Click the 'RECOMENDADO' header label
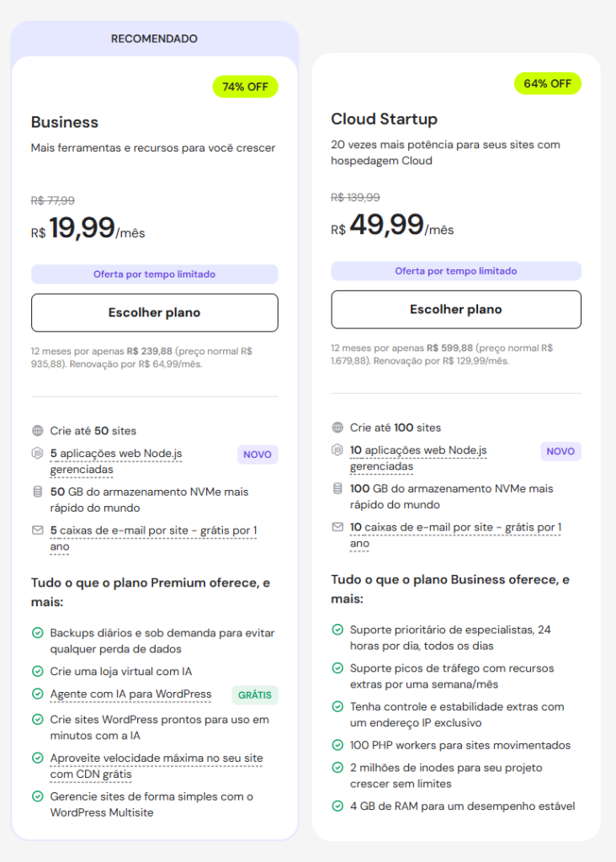The height and width of the screenshot is (862, 616). point(154,38)
